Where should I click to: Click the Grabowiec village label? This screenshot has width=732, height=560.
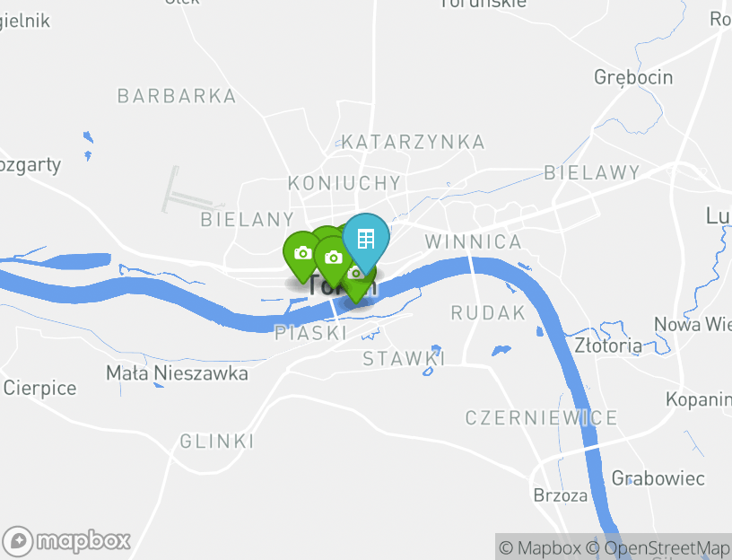coord(658,478)
